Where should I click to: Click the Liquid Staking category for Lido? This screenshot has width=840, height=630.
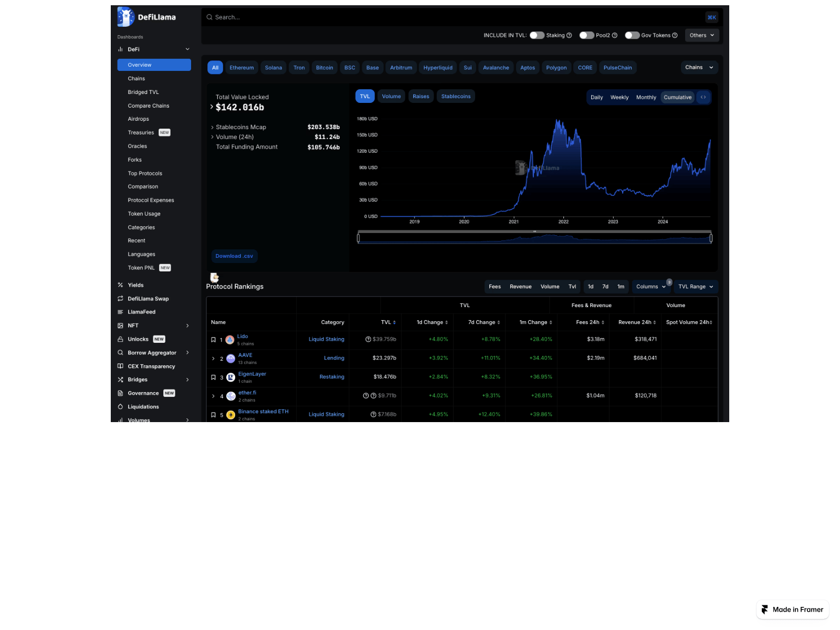pyautogui.click(x=327, y=339)
